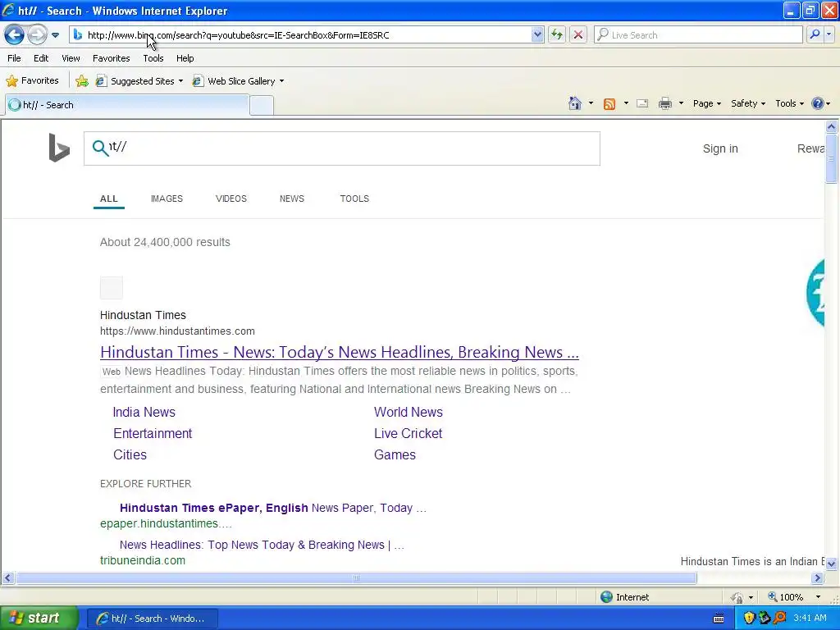This screenshot has width=840, height=630.
Task: Click the Bing logo
Action: point(59,148)
